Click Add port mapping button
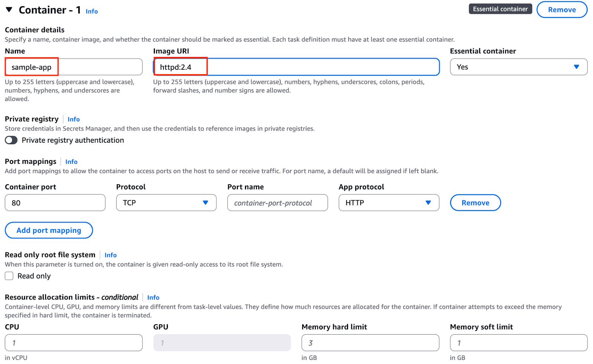593x364 pixels. (49, 230)
